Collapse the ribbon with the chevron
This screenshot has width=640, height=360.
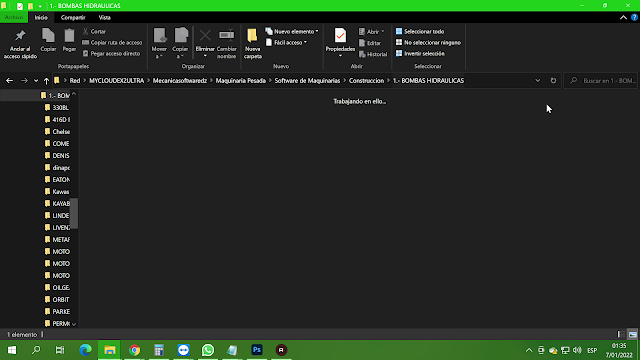(623, 18)
